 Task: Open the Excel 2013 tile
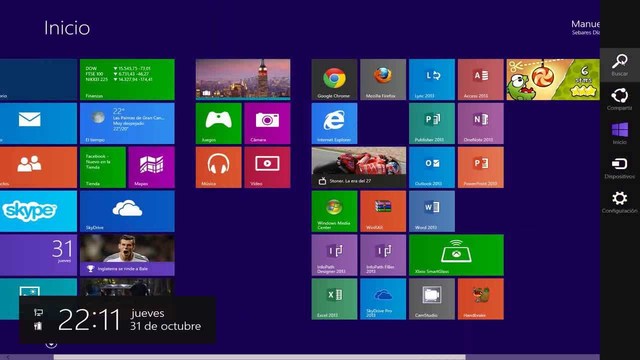(334, 299)
